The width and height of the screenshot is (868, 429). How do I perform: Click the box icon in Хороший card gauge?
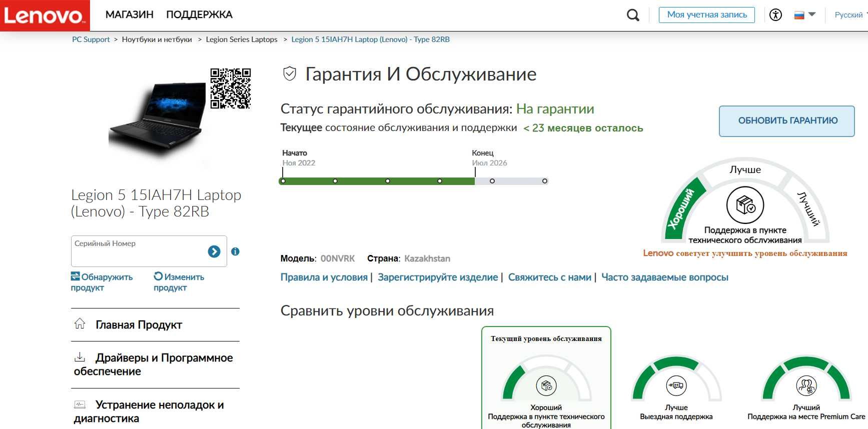tap(546, 385)
